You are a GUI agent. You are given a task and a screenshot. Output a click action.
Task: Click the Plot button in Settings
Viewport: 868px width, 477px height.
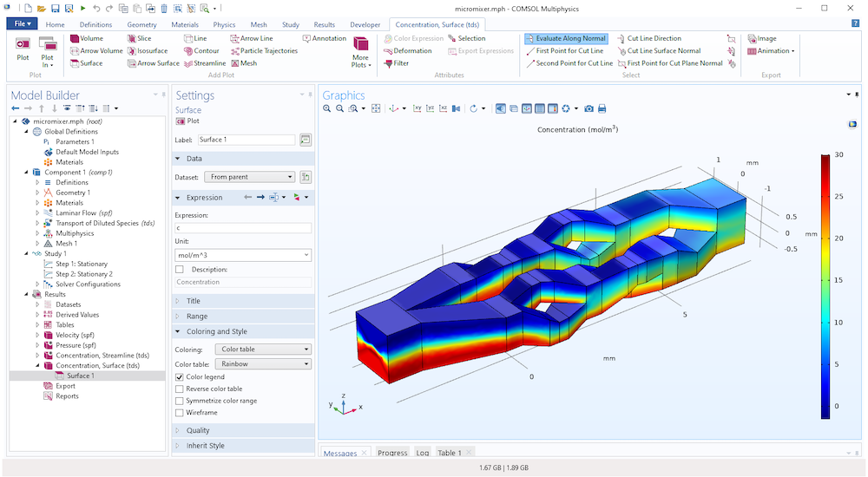[187, 121]
